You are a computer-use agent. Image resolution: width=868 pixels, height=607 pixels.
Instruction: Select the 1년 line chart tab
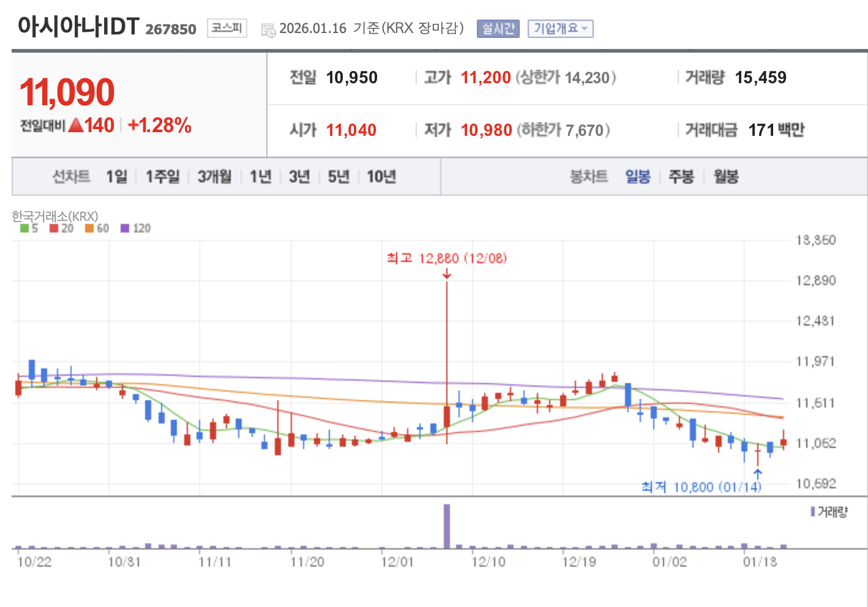point(260,177)
